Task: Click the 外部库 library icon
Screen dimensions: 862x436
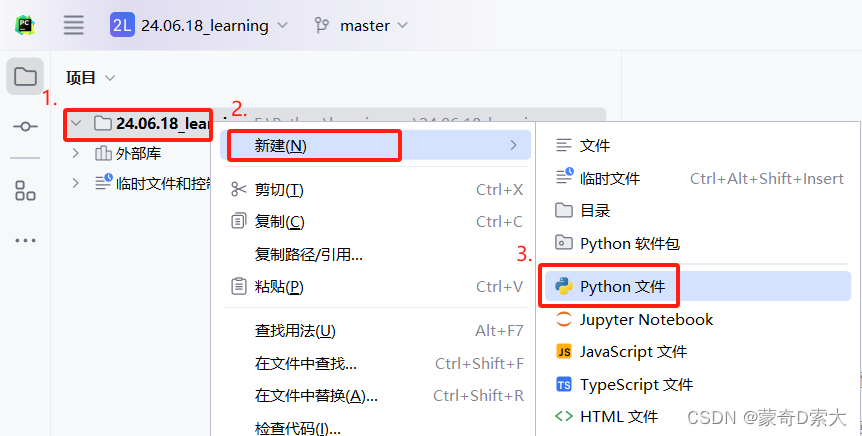Action: 103,153
